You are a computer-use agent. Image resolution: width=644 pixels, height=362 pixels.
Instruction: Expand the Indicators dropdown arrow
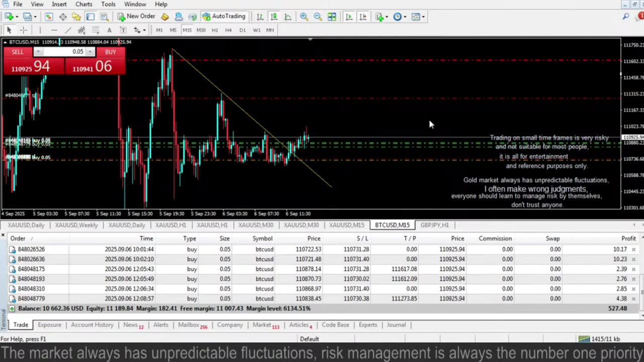tap(387, 17)
